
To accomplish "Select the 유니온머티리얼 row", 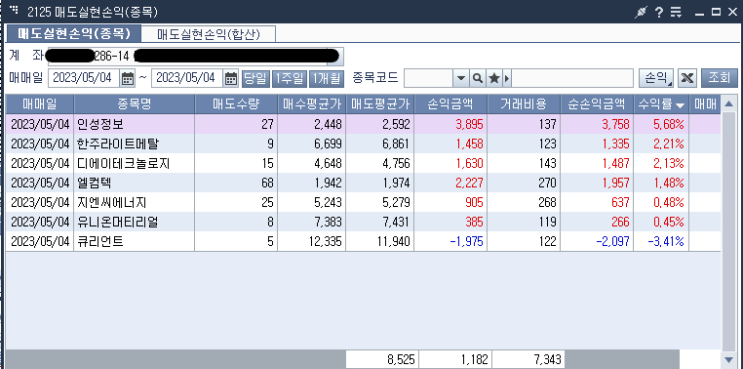I will coord(363,222).
